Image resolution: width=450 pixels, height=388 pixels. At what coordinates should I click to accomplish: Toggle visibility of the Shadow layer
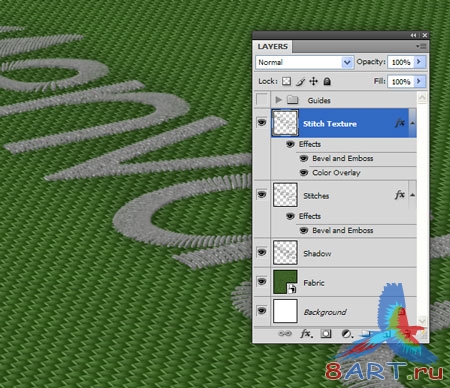262,252
